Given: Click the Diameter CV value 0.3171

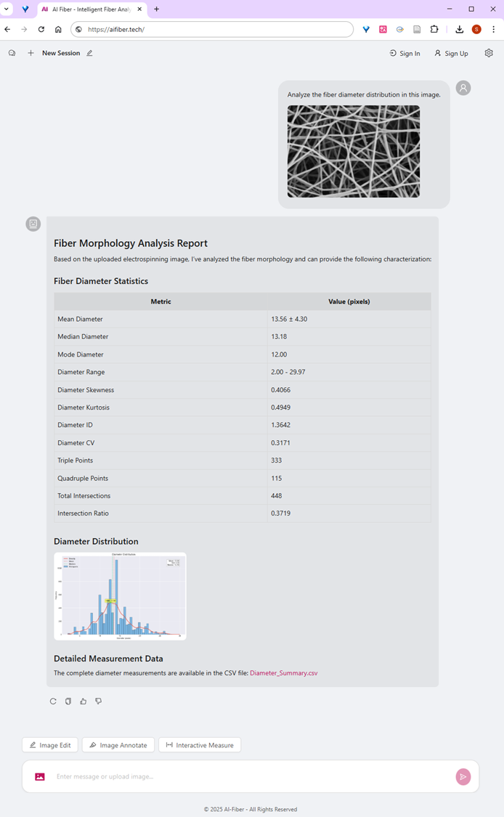Looking at the screenshot, I should click(280, 442).
